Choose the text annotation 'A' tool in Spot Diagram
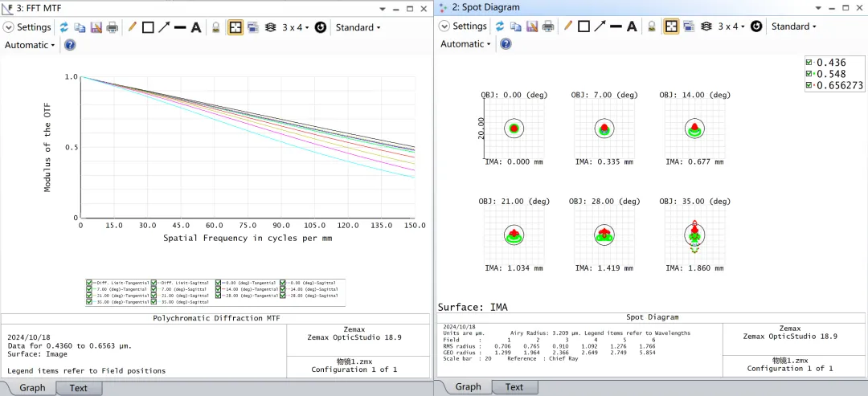868x396 pixels. point(632,27)
